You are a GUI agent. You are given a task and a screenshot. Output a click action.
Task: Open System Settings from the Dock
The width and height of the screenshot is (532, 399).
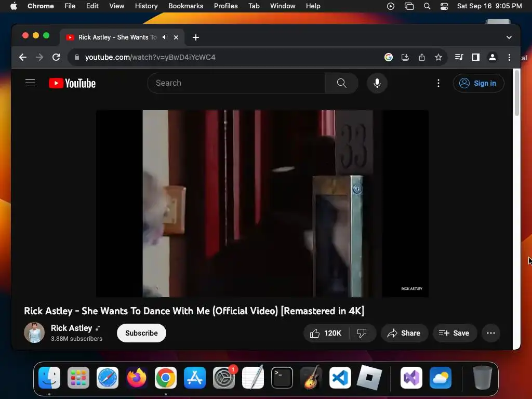[224, 378]
